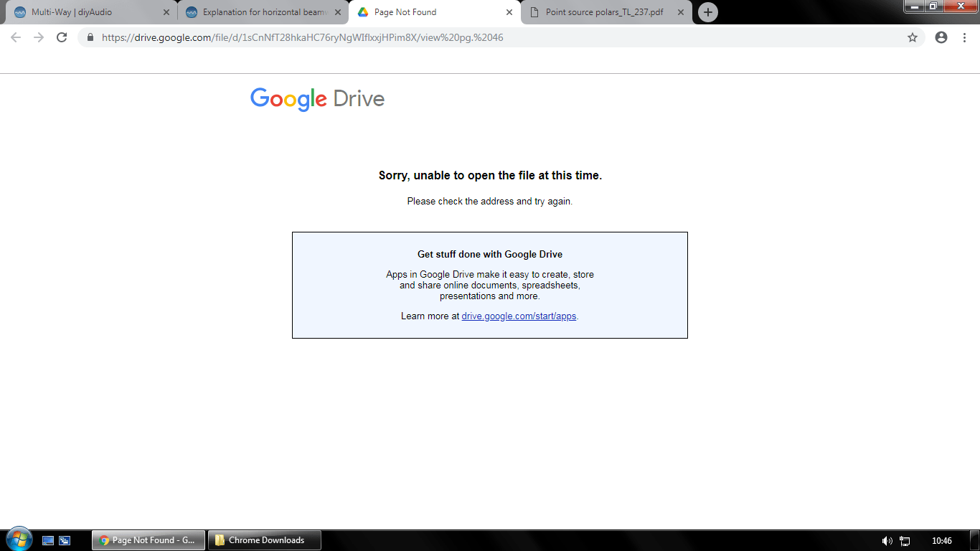The width and height of the screenshot is (980, 551).
Task: Open the drive.google.com/start/apps link
Action: coord(519,316)
